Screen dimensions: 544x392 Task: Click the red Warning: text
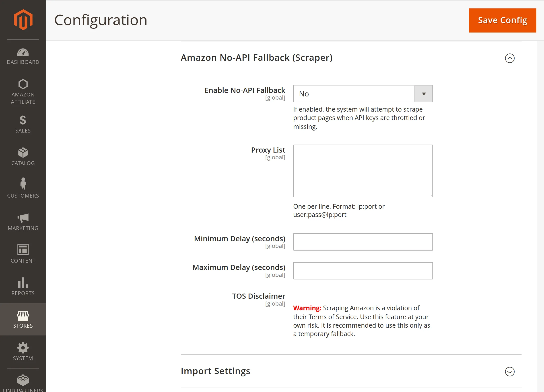307,308
